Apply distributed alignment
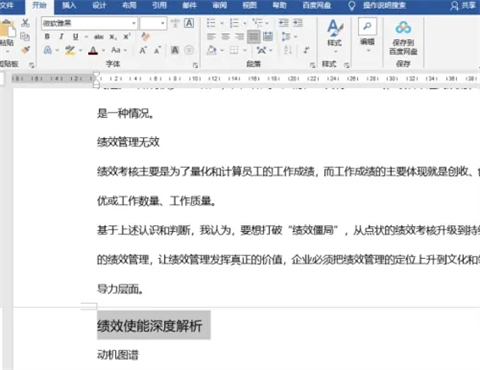 point(268,36)
